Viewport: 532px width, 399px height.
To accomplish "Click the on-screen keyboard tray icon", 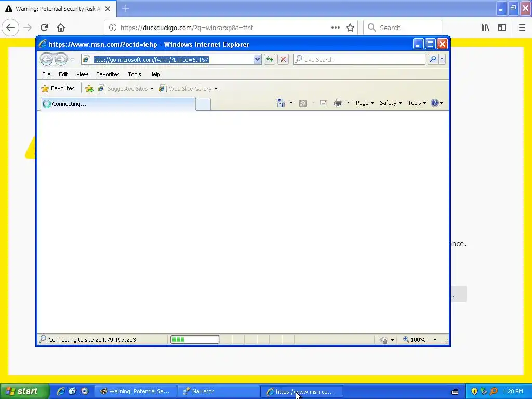I will (x=455, y=392).
